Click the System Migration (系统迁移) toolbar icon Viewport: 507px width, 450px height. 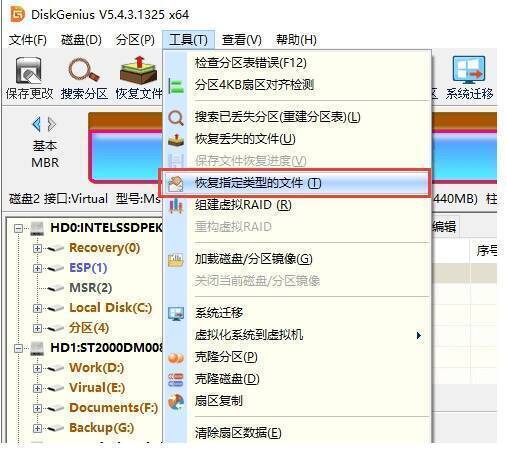[468, 70]
